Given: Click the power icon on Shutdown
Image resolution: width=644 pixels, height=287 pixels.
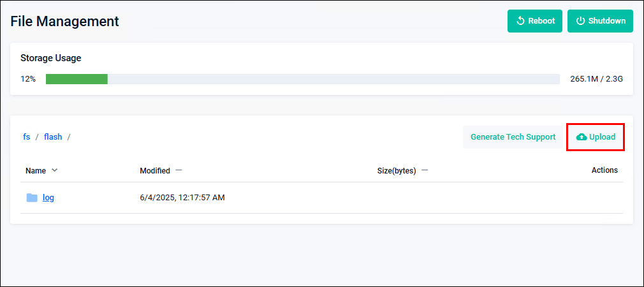Looking at the screenshot, I should click(580, 21).
